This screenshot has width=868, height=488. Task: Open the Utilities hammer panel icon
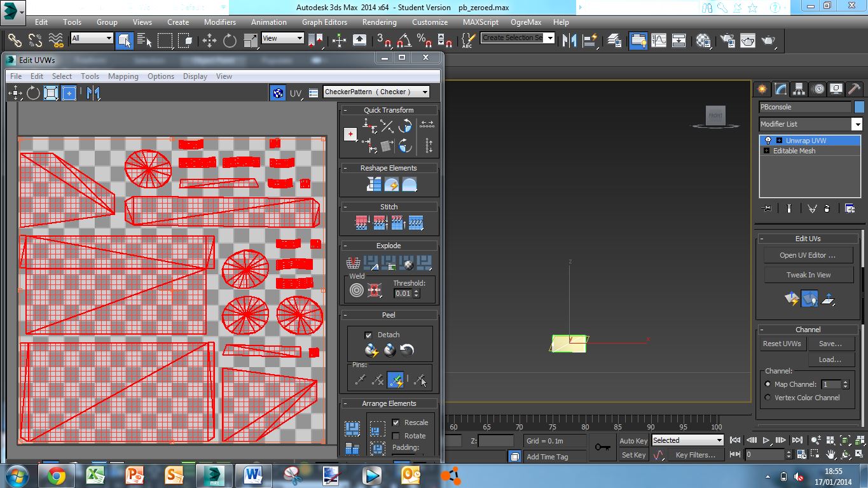click(x=854, y=89)
